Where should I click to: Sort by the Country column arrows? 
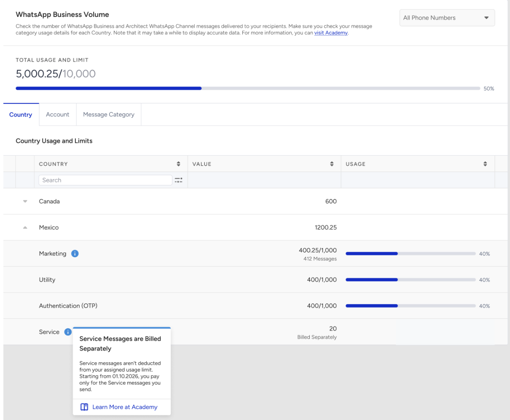pyautogui.click(x=178, y=164)
